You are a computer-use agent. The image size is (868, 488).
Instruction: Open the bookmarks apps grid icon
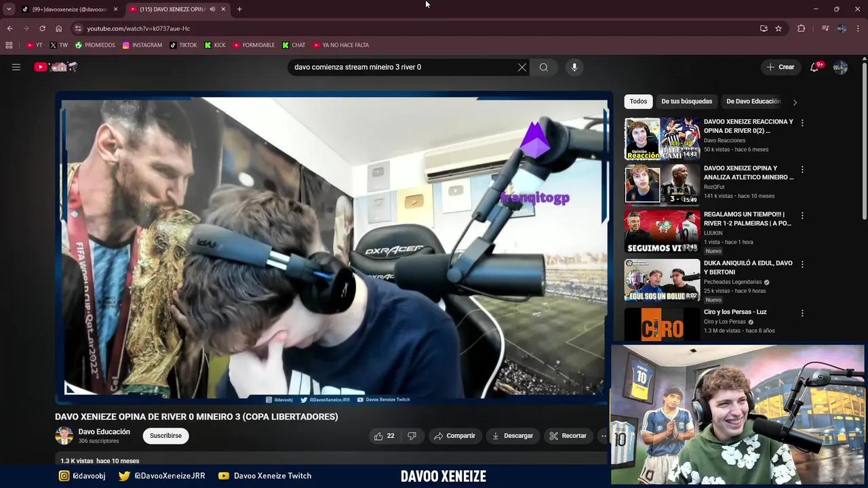click(x=9, y=45)
